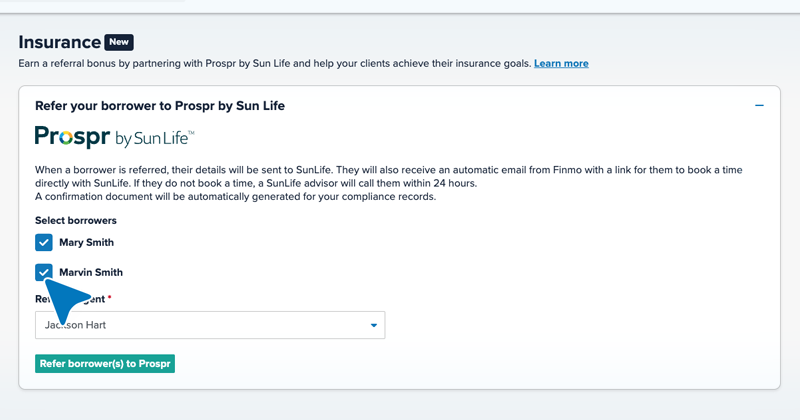Click the red required asterisk on Referral agent
Viewport: 800px width, 420px height.
pos(109,297)
